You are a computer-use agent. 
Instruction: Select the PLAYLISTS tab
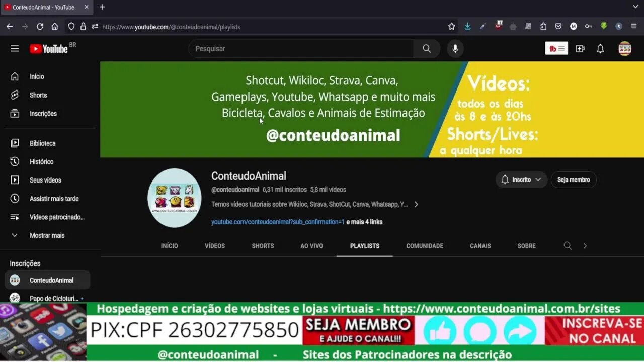365,246
